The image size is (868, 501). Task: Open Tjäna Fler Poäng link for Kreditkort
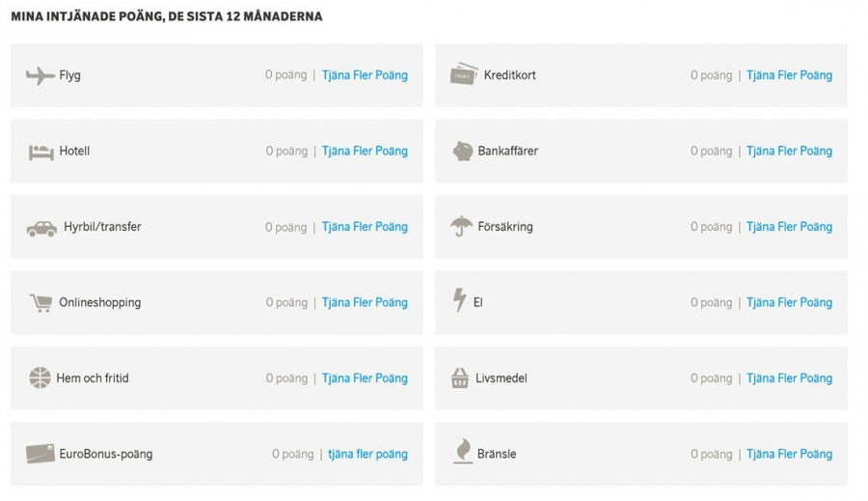[x=789, y=75]
